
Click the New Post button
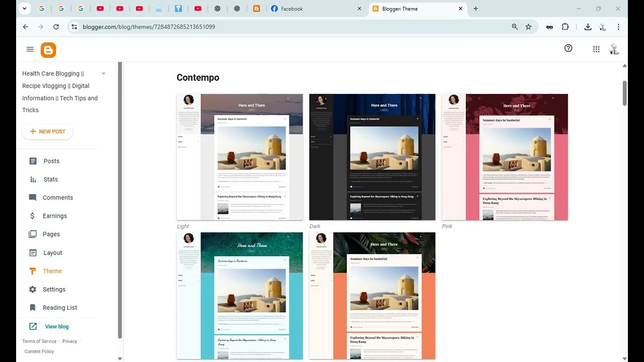tap(48, 132)
